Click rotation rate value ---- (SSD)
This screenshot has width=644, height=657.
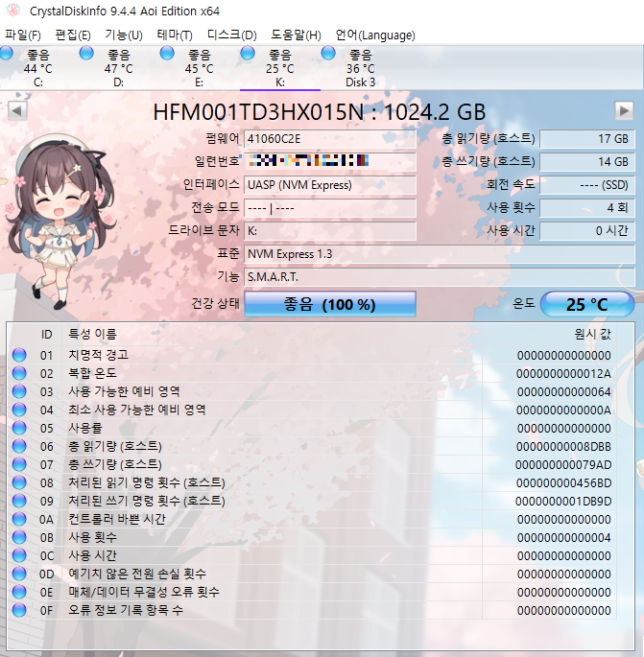click(587, 185)
